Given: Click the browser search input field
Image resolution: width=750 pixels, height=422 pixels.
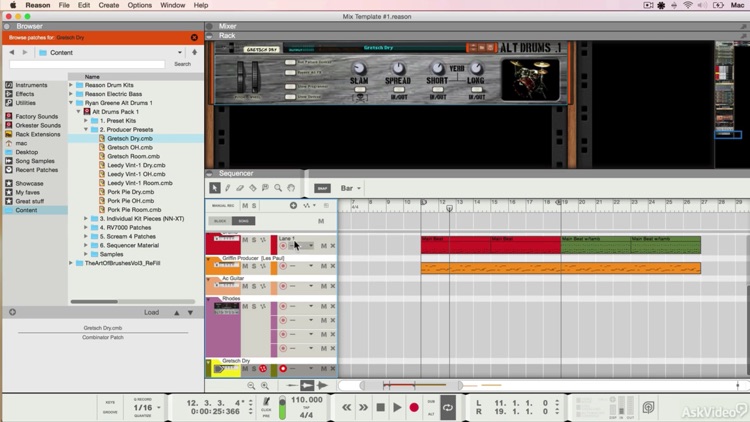Looking at the screenshot, I should [x=87, y=64].
